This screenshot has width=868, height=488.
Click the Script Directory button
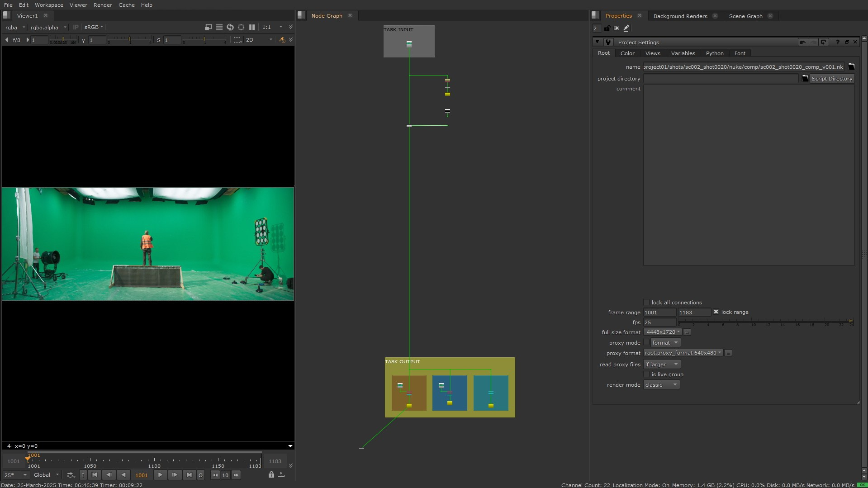(832, 78)
